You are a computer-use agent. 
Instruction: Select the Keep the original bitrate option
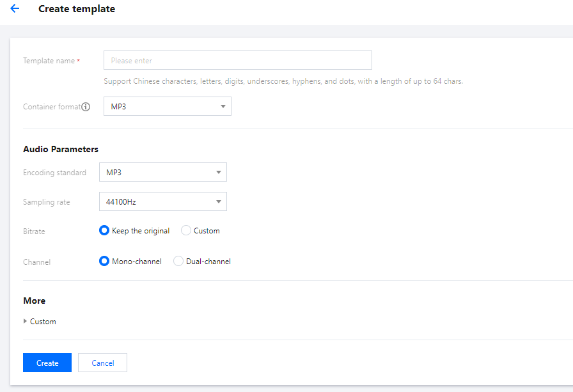(x=105, y=231)
